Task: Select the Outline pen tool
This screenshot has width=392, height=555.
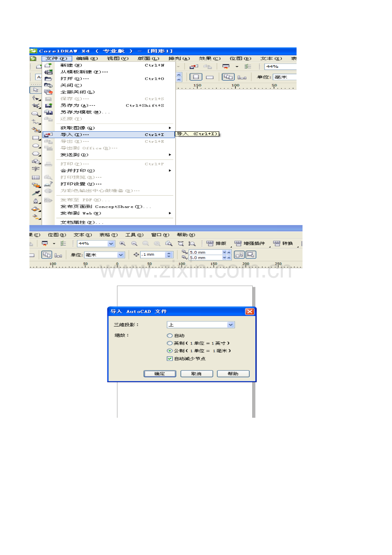Action: tap(36, 201)
